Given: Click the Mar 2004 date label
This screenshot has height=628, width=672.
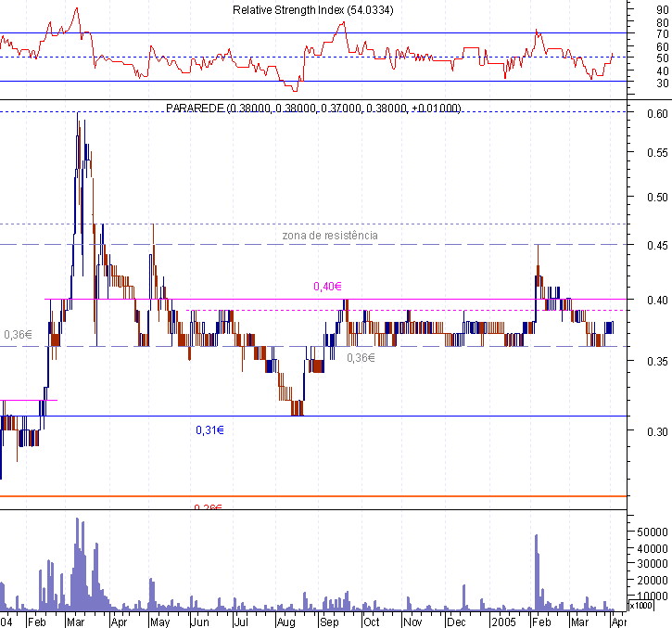Looking at the screenshot, I should [76, 622].
